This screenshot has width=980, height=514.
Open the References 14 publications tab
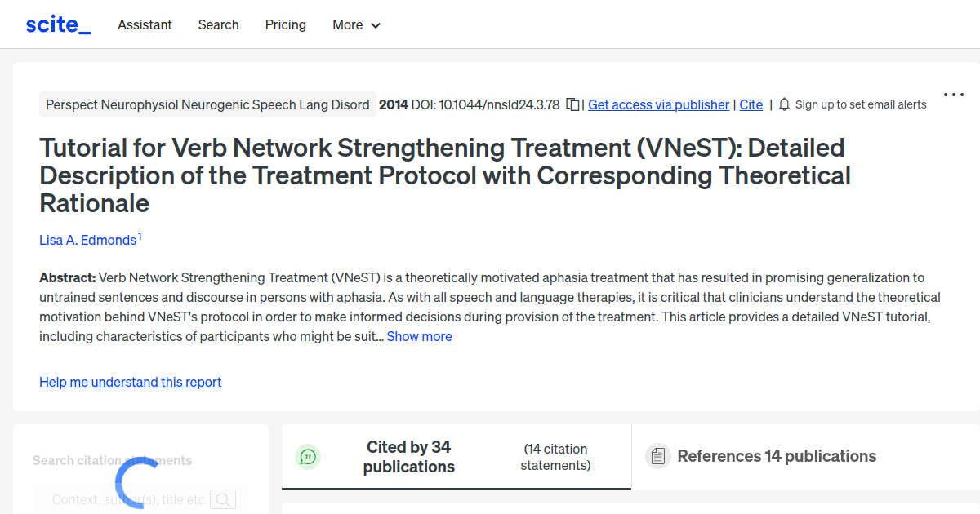[x=774, y=456]
